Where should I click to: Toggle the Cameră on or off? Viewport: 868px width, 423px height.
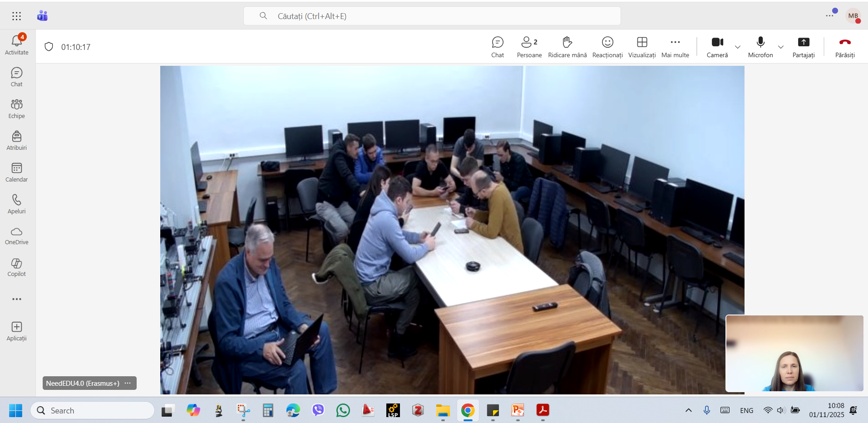point(717,47)
